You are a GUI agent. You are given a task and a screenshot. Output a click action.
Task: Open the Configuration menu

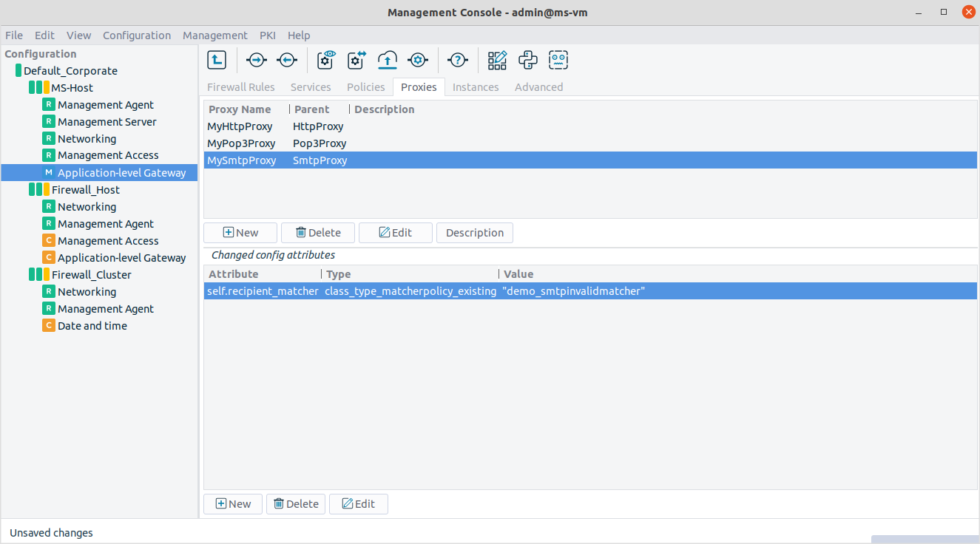tap(137, 35)
